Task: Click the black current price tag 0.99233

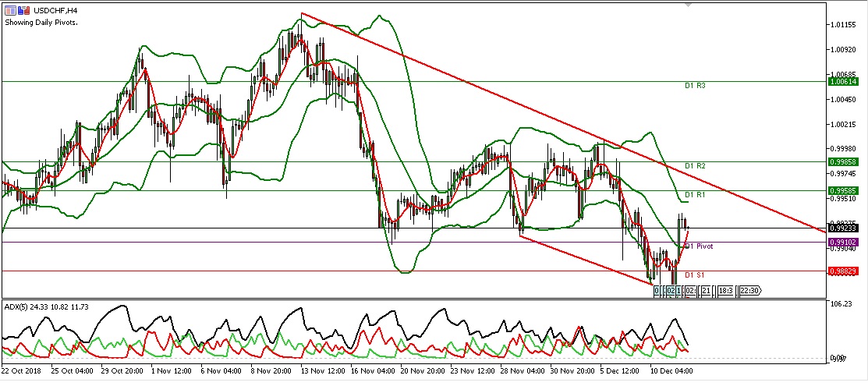Action: [844, 228]
